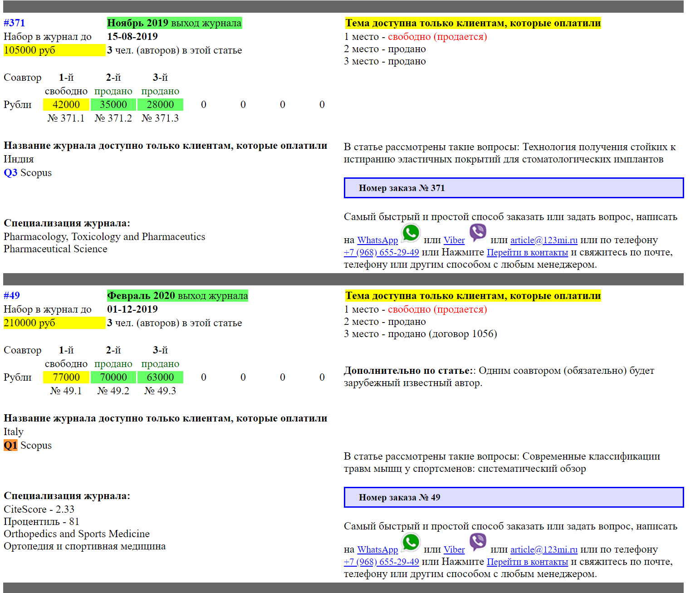The width and height of the screenshot is (700, 593).
Task: Follow the WhatsApp text link under order 371
Action: (x=377, y=240)
